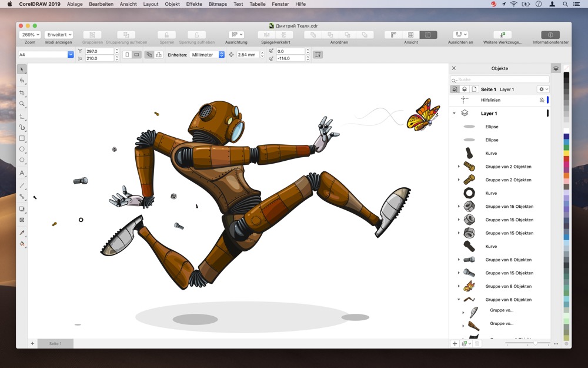
Task: Select the straight line dimension tool
Action: [22, 185]
